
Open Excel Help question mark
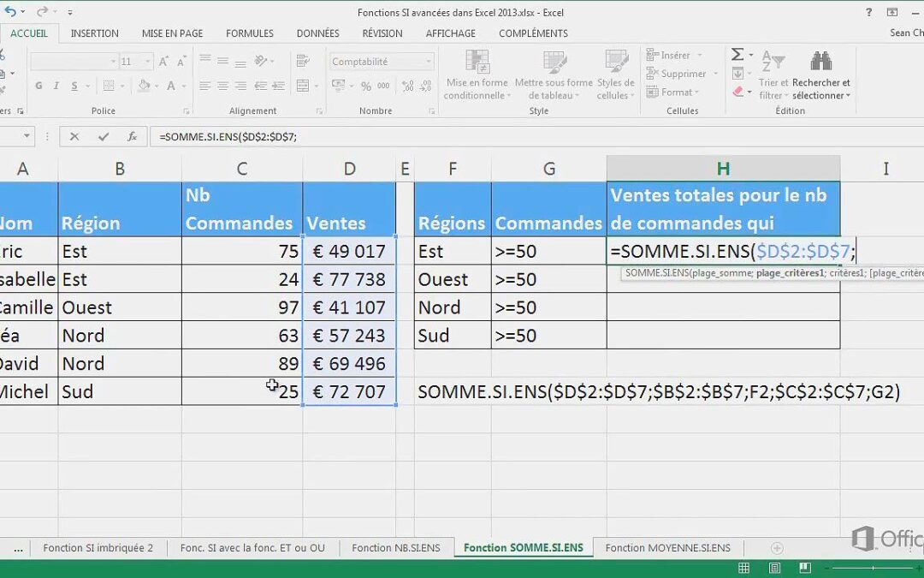(x=868, y=12)
